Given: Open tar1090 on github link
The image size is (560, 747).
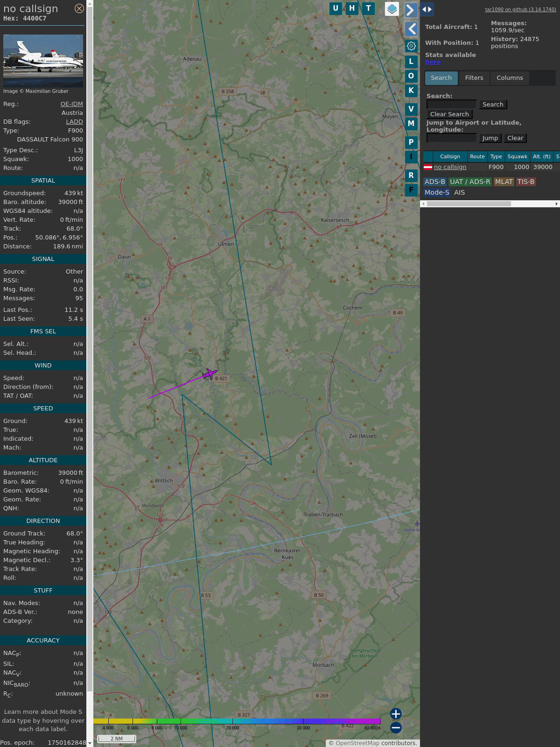Looking at the screenshot, I should 520,9.
